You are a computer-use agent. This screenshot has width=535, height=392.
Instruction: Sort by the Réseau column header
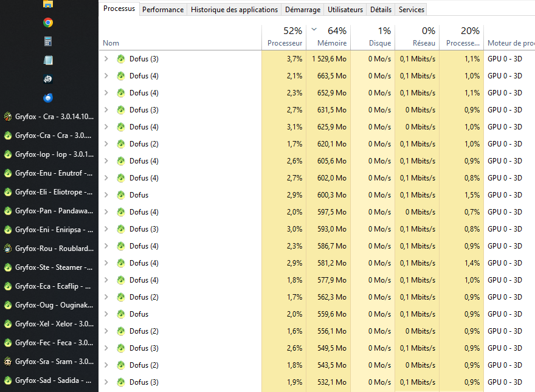[417, 38]
